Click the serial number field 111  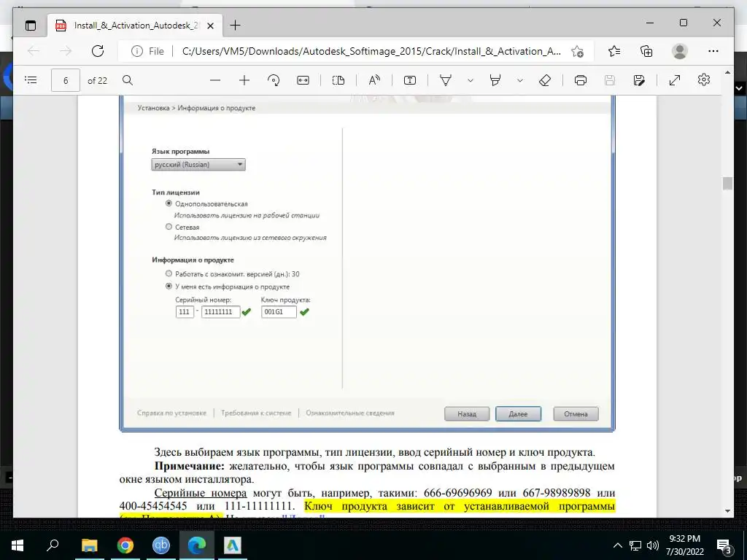pyautogui.click(x=185, y=312)
